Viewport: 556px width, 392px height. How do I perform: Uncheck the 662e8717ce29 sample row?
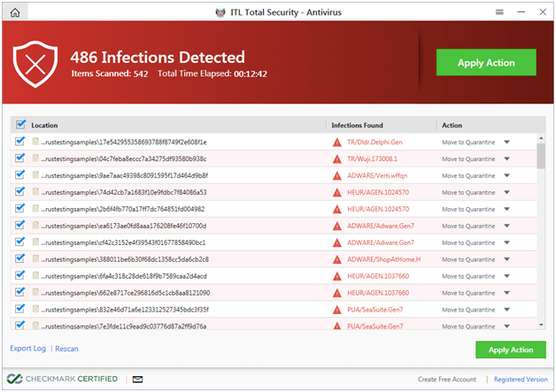19,292
